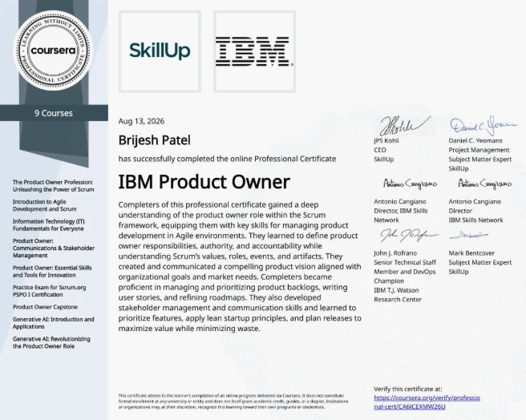Select 'Introduction to Agile Development and Scrum'
Viewport: 526px width, 420px height.
tap(45, 205)
